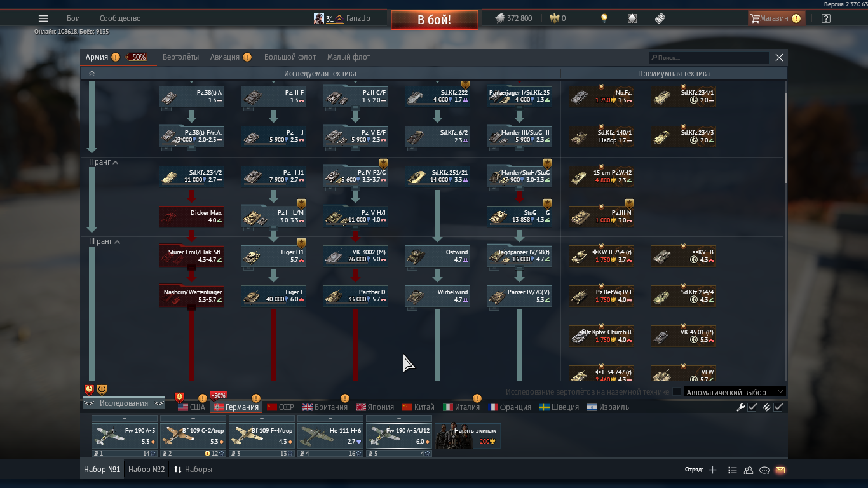Screen dimensions: 868x488
Task: Open the Бои menu
Action: point(73,18)
